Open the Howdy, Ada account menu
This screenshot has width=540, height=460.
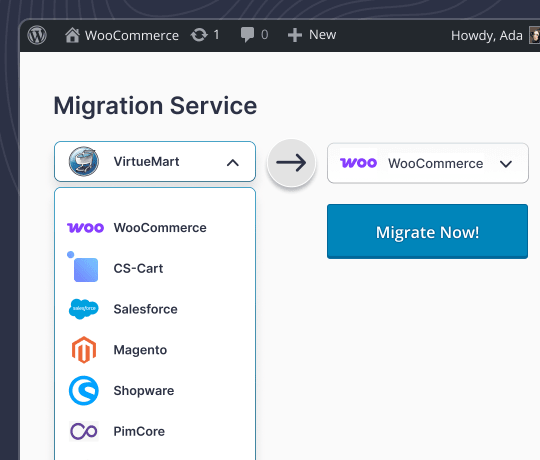487,35
